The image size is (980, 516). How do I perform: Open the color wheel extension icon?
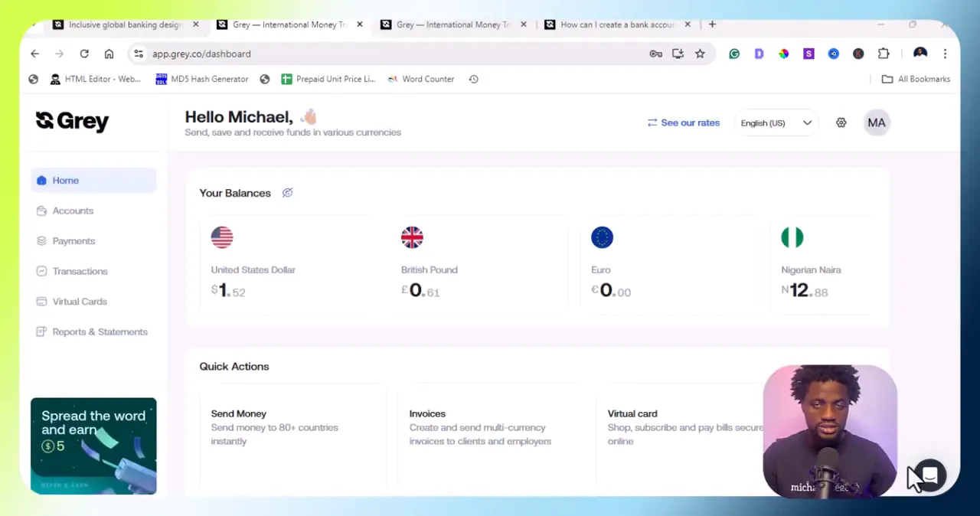(x=784, y=54)
